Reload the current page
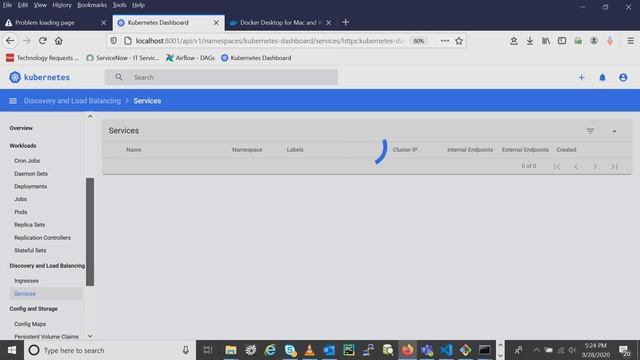This screenshot has height=360, width=640. tap(42, 41)
